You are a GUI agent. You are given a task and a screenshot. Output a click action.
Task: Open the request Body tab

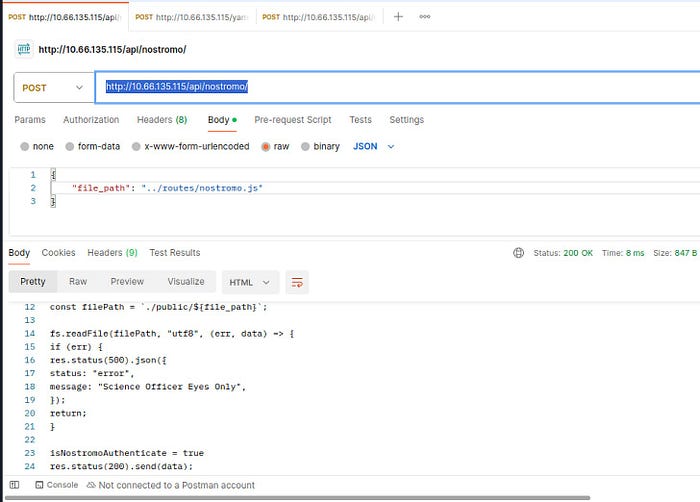[222, 120]
